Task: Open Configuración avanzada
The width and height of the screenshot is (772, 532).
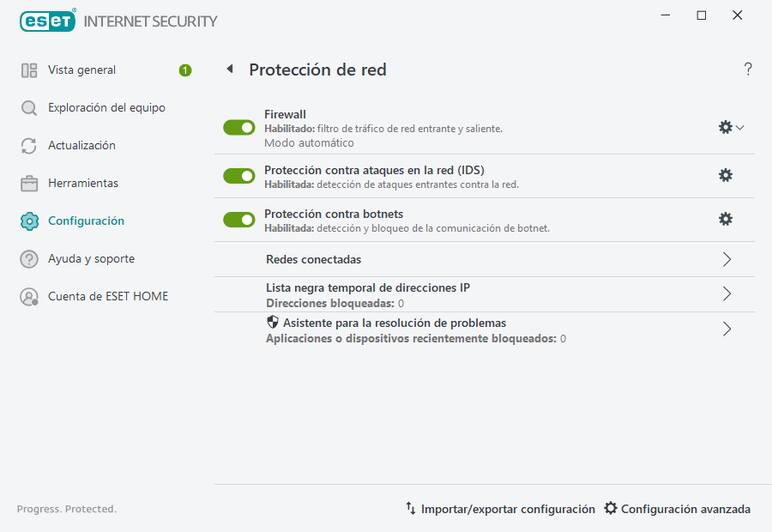Action: tap(677, 509)
